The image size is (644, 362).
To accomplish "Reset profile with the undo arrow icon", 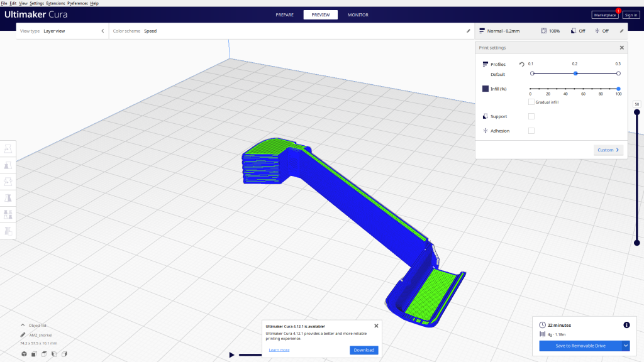I will click(x=521, y=64).
